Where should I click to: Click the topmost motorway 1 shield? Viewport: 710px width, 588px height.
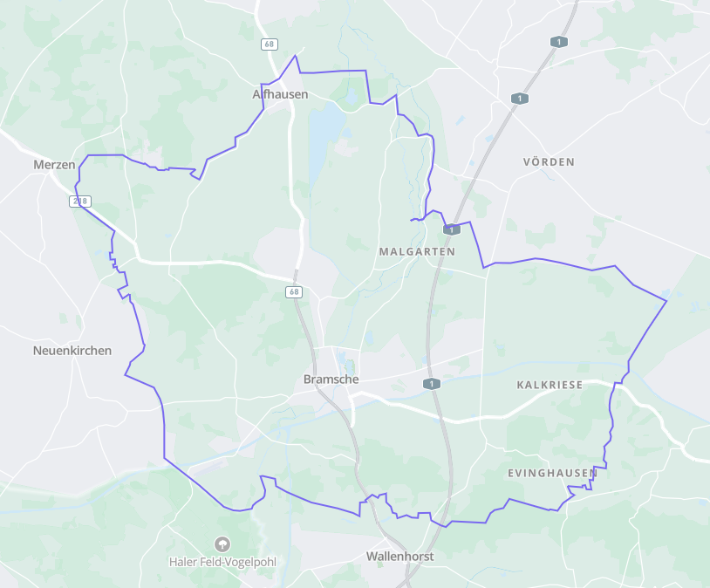(559, 42)
